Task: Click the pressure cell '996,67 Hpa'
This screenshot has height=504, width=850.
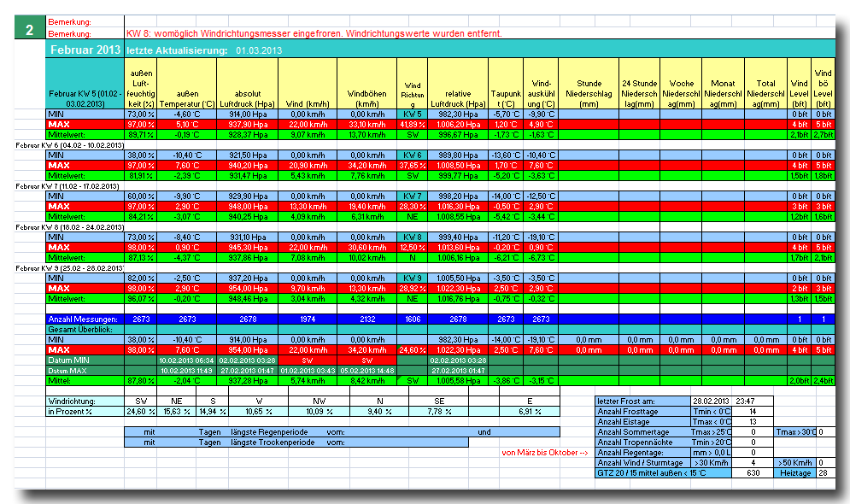Action: [x=458, y=135]
